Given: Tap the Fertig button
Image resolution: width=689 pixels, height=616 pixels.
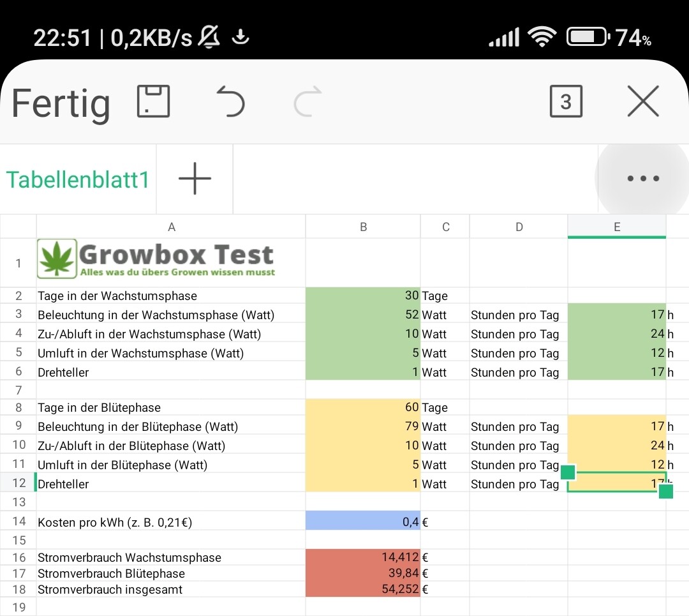Looking at the screenshot, I should pos(61,103).
